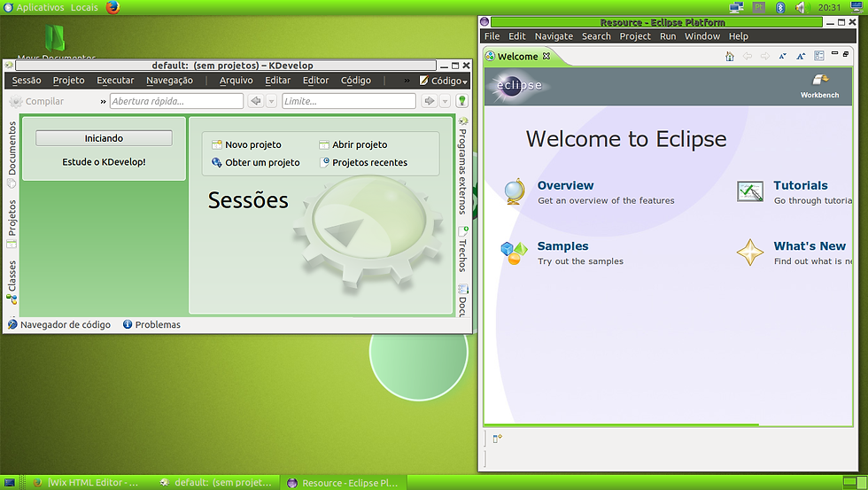This screenshot has width=868, height=490.
Task: Open Sessão menu in KDevelop
Action: (27, 81)
